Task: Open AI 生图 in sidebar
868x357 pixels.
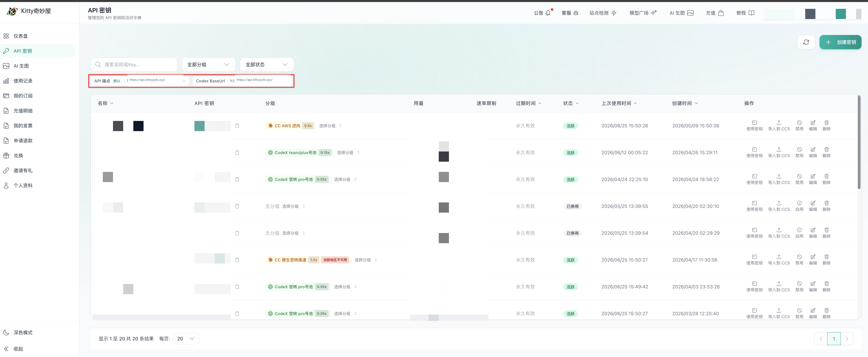Action: pos(38,66)
